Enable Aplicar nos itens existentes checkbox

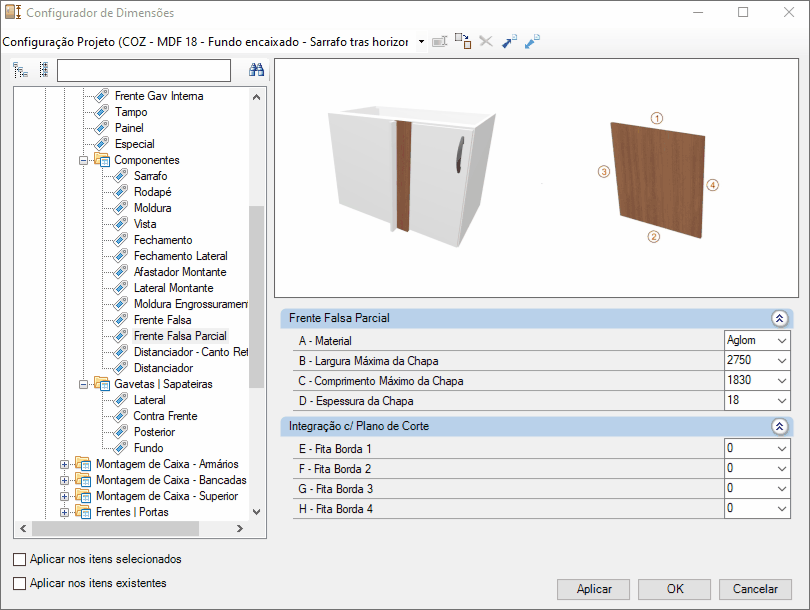(x=20, y=583)
